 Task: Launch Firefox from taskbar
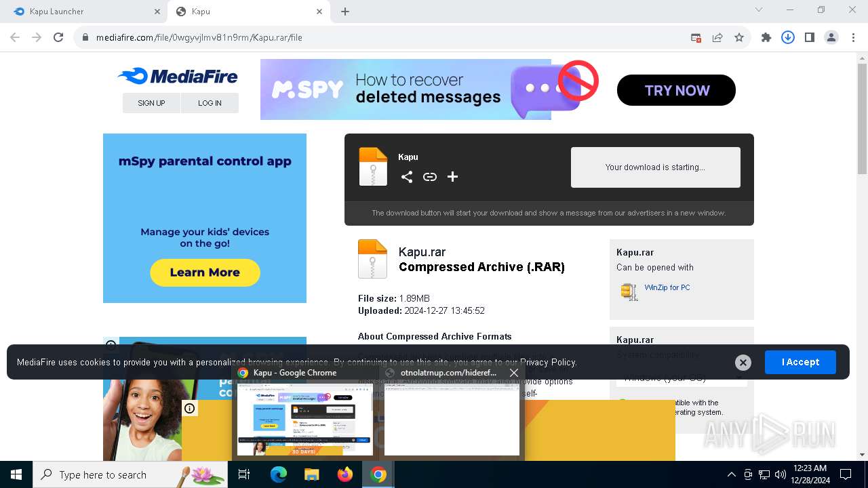pyautogui.click(x=345, y=474)
